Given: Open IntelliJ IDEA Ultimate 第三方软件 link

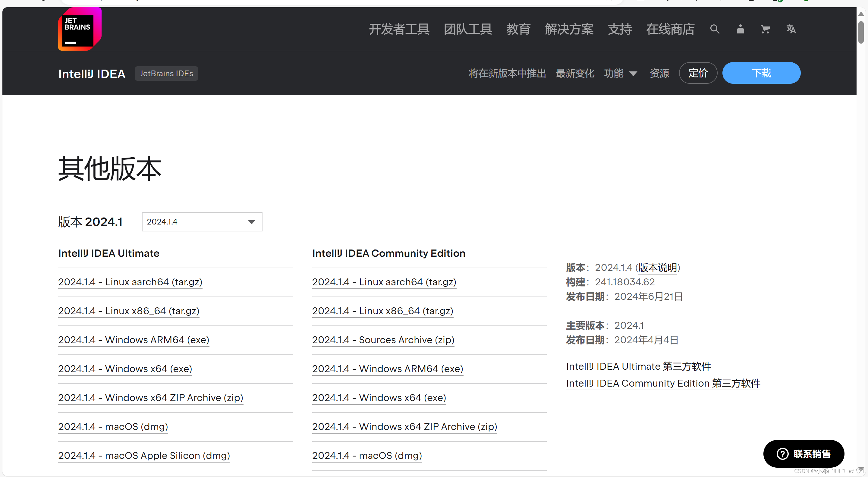Looking at the screenshot, I should 638,366.
